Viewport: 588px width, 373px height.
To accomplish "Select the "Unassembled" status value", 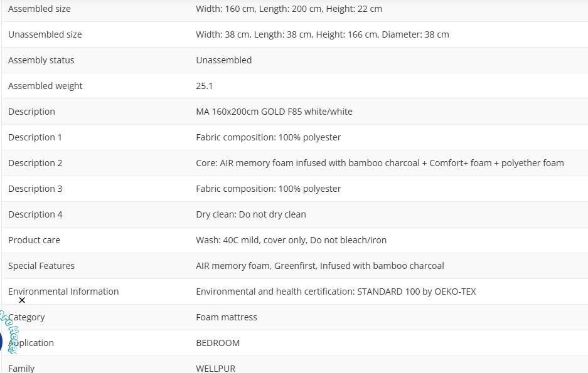I will click(223, 60).
